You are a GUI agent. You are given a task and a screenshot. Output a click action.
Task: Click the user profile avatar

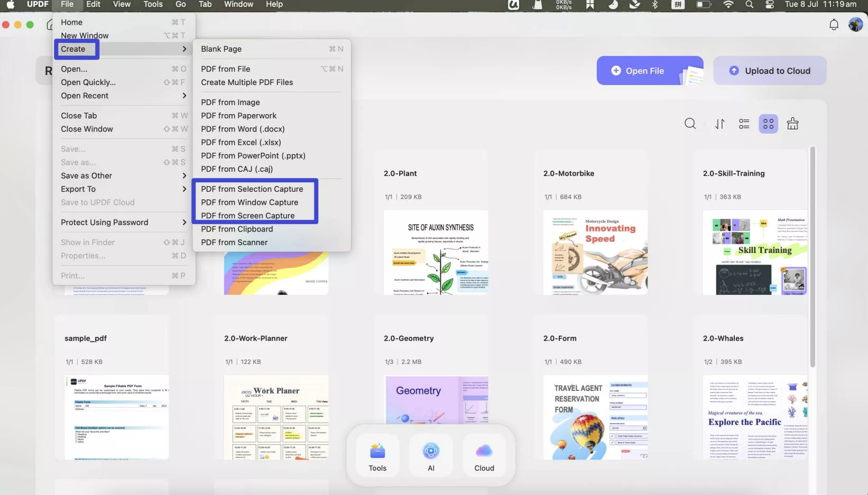[855, 24]
